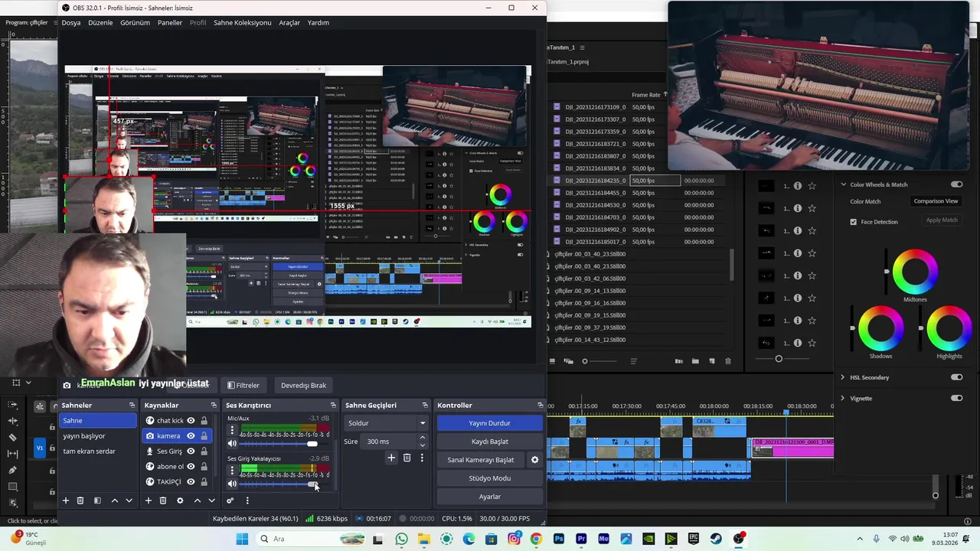
Task: Add a new source with the plus icon in Kaynaklar
Action: (149, 500)
